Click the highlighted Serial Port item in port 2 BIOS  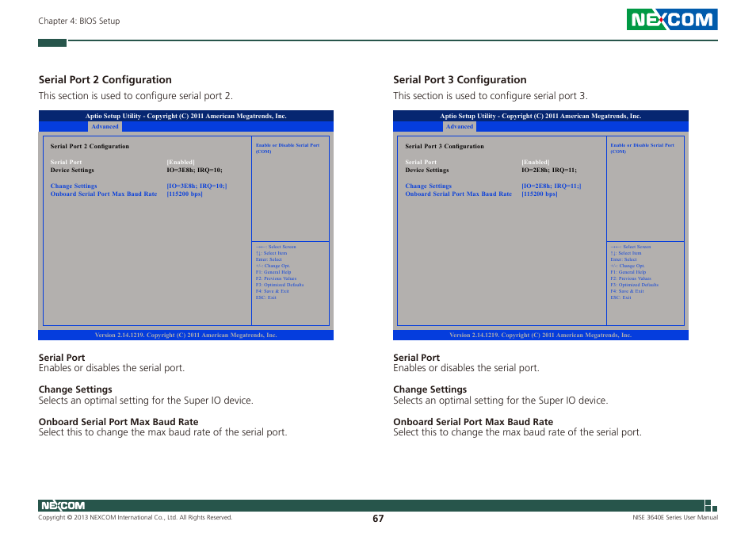(66, 162)
